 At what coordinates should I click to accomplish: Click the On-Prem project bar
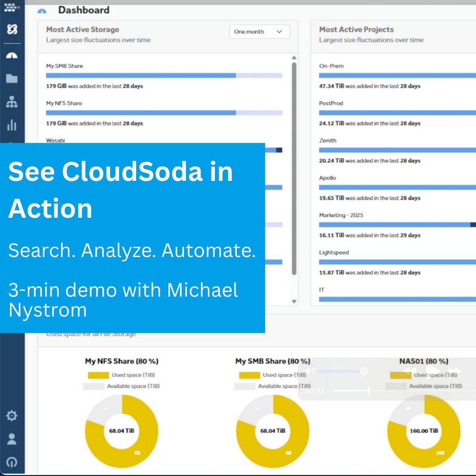397,75
